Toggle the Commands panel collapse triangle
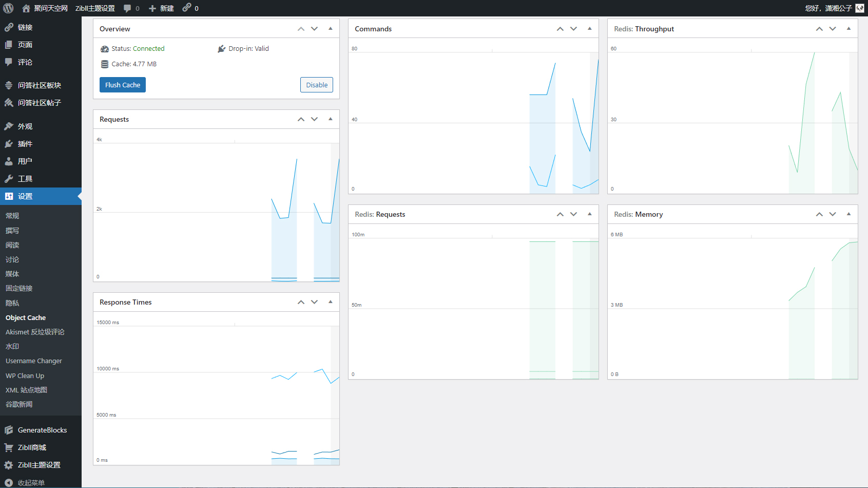868x488 pixels. tap(590, 29)
